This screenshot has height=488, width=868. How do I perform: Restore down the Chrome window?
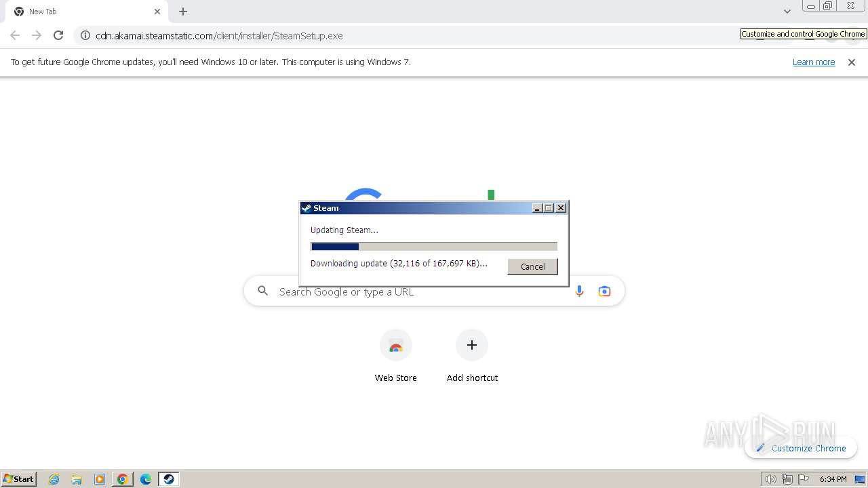click(828, 5)
